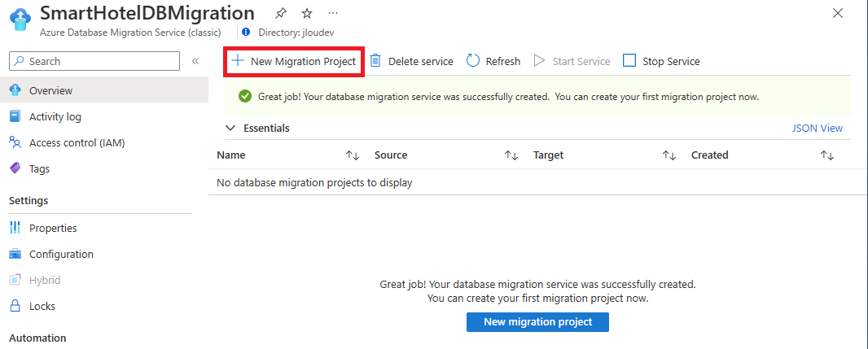Click the Target column header
868x349 pixels.
click(x=548, y=155)
